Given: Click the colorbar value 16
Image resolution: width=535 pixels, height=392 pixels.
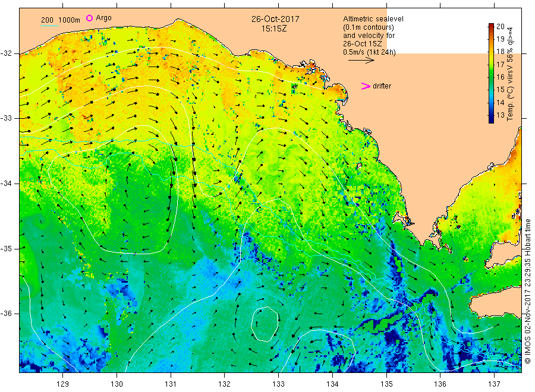Looking at the screenshot, I should click(500, 77).
